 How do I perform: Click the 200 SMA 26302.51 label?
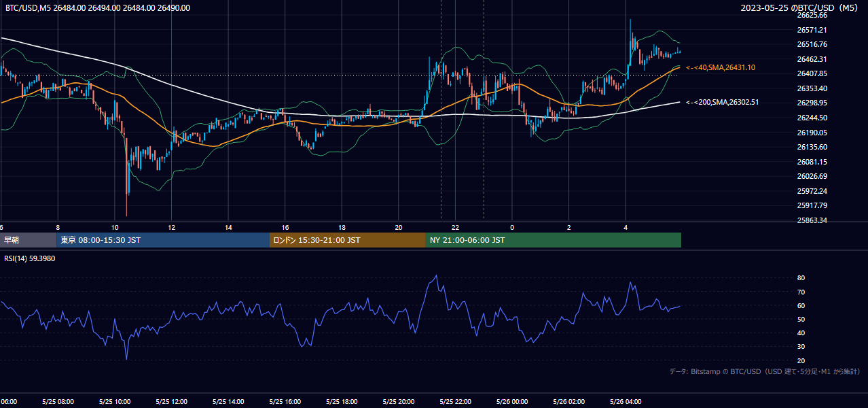pos(723,102)
